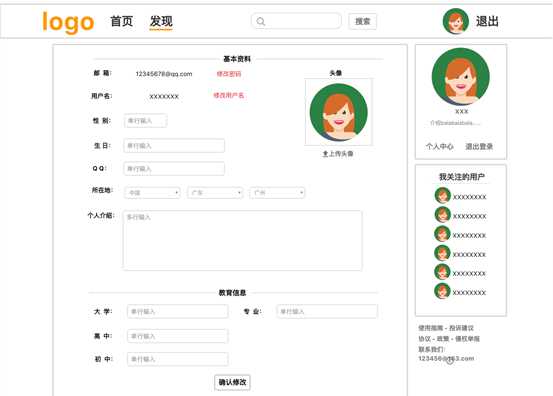Click the 个人介绍 multi-line text area
This screenshot has width=553, height=396.
243,240
